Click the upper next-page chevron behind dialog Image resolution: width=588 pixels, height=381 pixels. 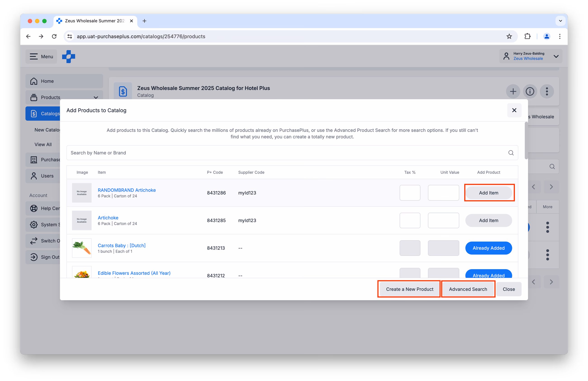(551, 187)
